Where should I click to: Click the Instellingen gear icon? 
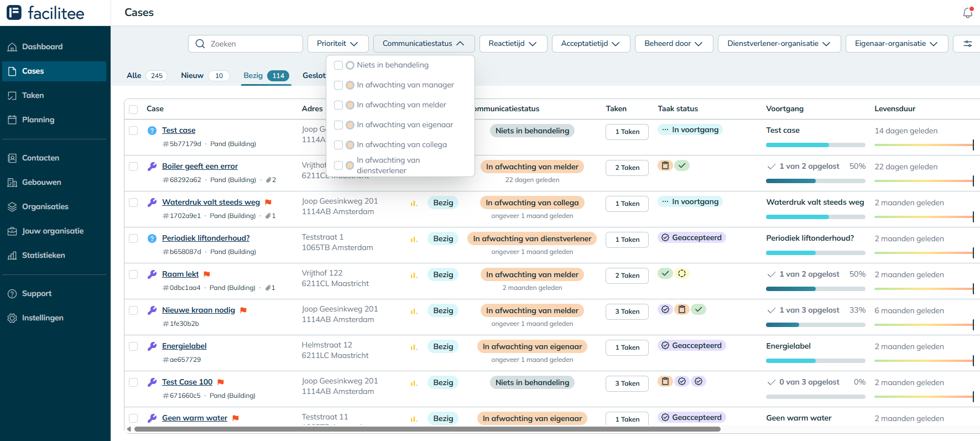pyautogui.click(x=12, y=318)
